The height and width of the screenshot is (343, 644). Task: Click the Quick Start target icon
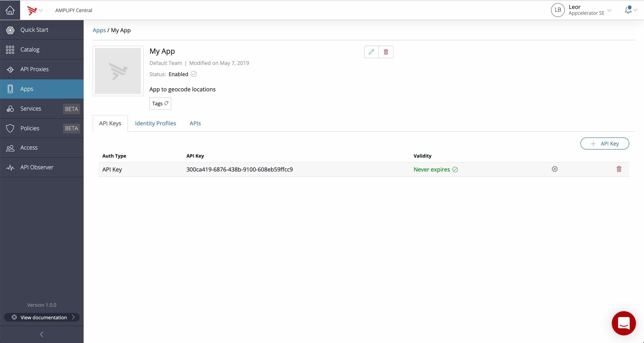10,30
